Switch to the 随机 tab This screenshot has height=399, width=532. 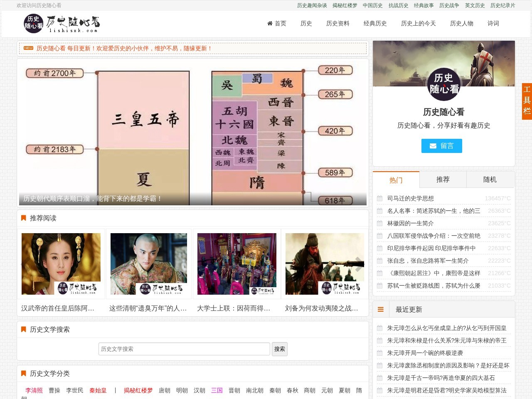(x=490, y=179)
